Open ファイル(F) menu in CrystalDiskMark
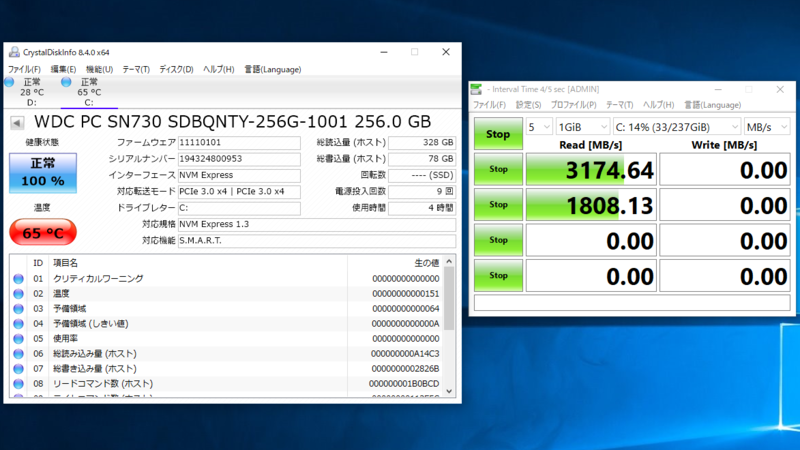 pyautogui.click(x=489, y=105)
